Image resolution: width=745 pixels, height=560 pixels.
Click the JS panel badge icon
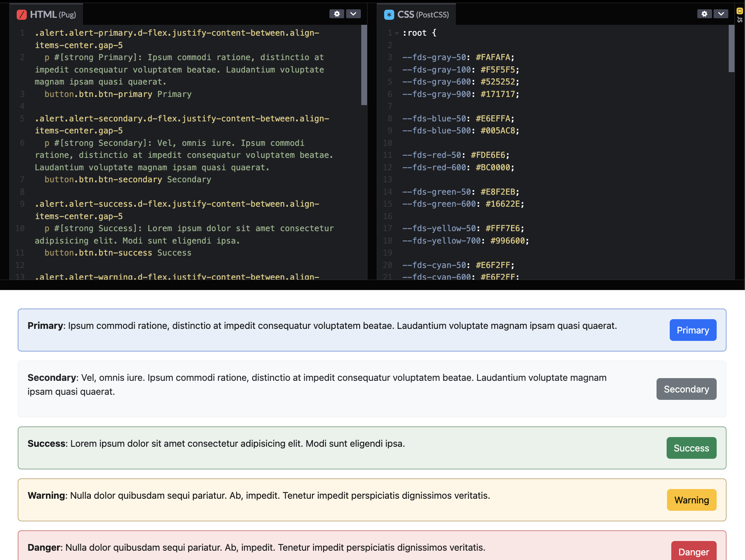tap(740, 11)
